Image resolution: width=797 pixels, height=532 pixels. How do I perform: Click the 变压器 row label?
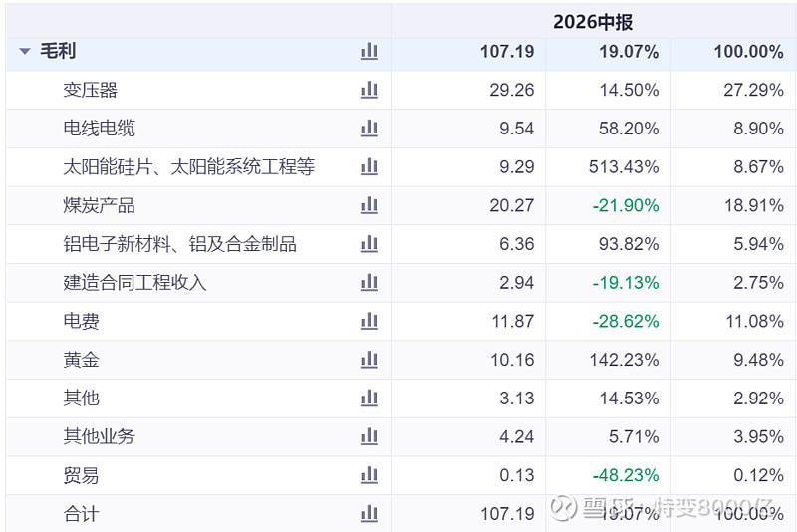click(x=91, y=90)
